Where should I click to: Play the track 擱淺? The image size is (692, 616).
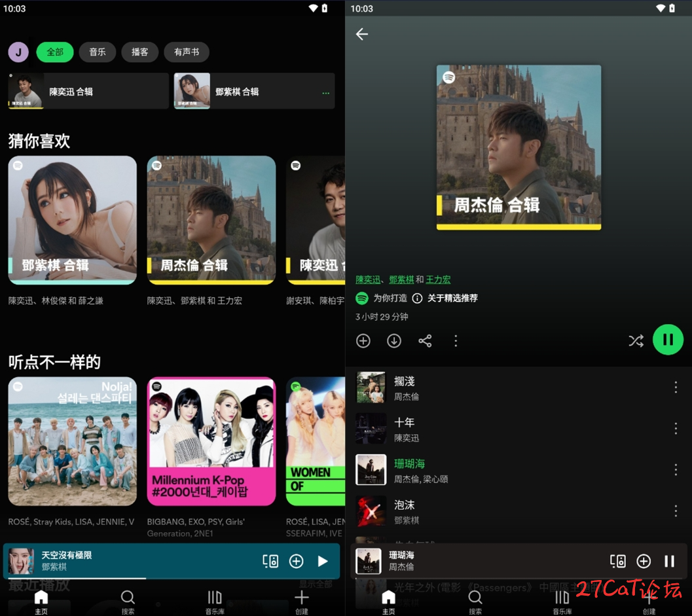click(519, 388)
